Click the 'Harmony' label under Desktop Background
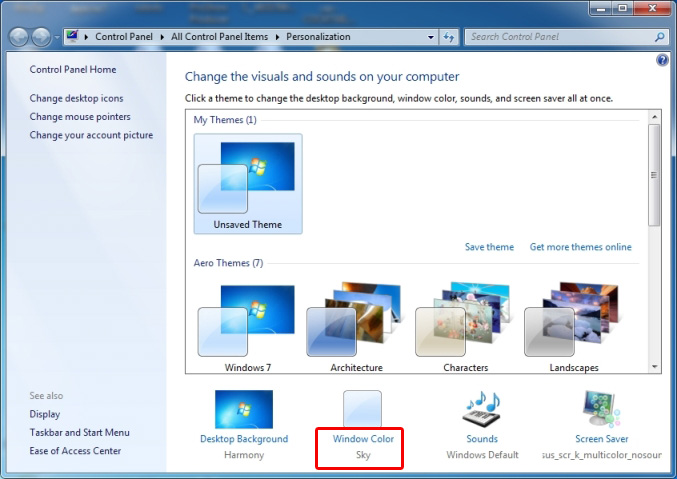 [244, 455]
